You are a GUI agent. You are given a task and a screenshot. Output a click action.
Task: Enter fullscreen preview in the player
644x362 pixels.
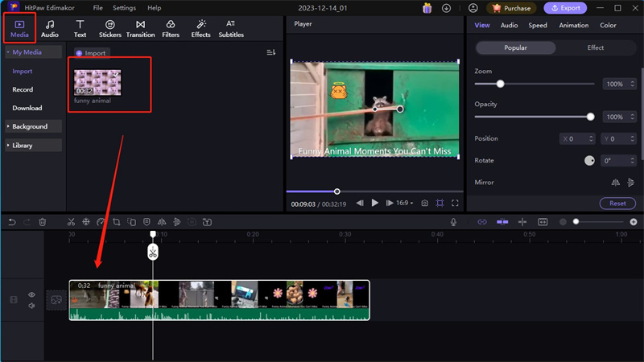pos(455,204)
